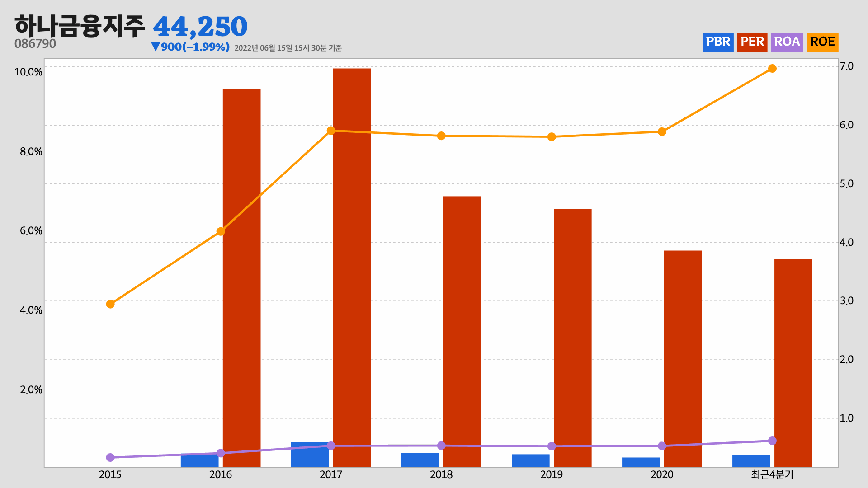Click the 최근4분기 purple ROA data point
The height and width of the screenshot is (488, 868).
pyautogui.click(x=772, y=441)
